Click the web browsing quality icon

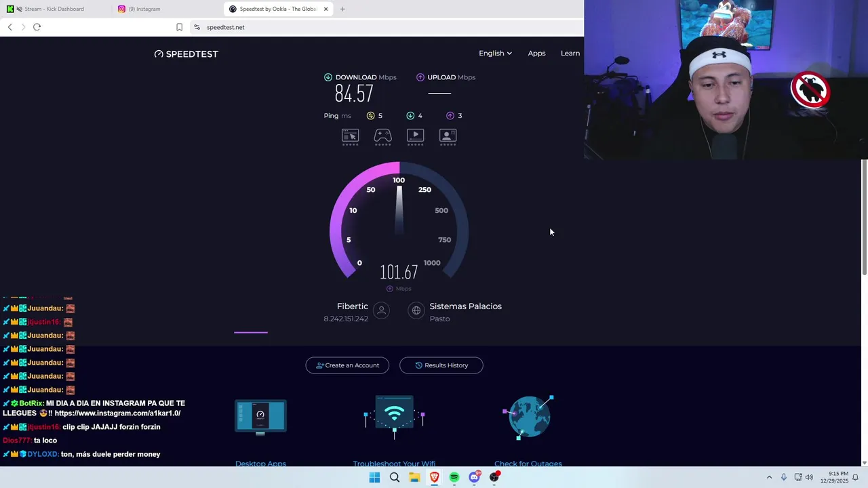click(350, 137)
